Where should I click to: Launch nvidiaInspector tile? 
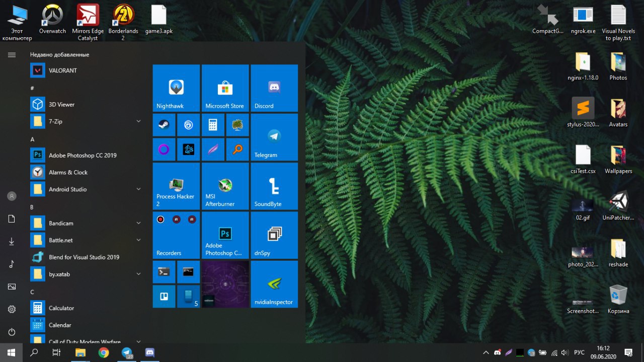(274, 284)
